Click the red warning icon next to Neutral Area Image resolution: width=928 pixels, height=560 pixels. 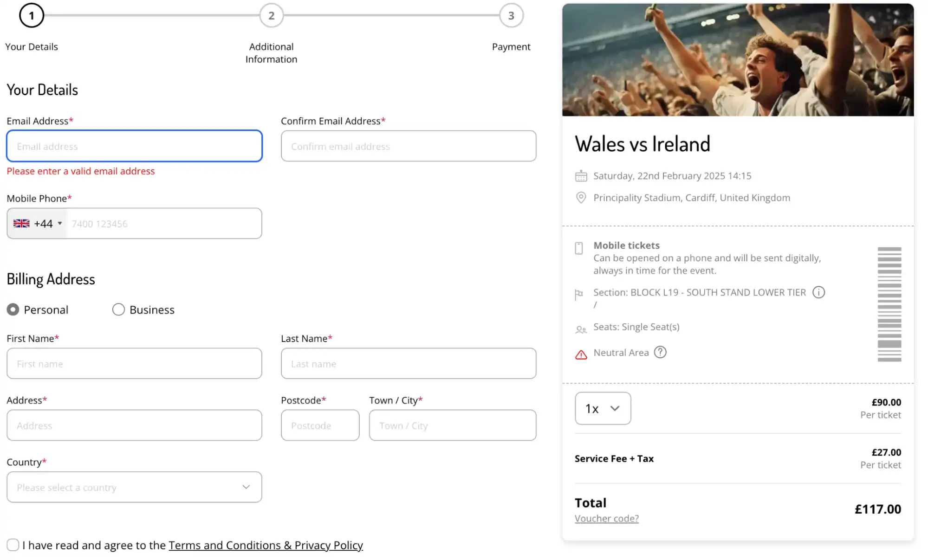pos(580,354)
